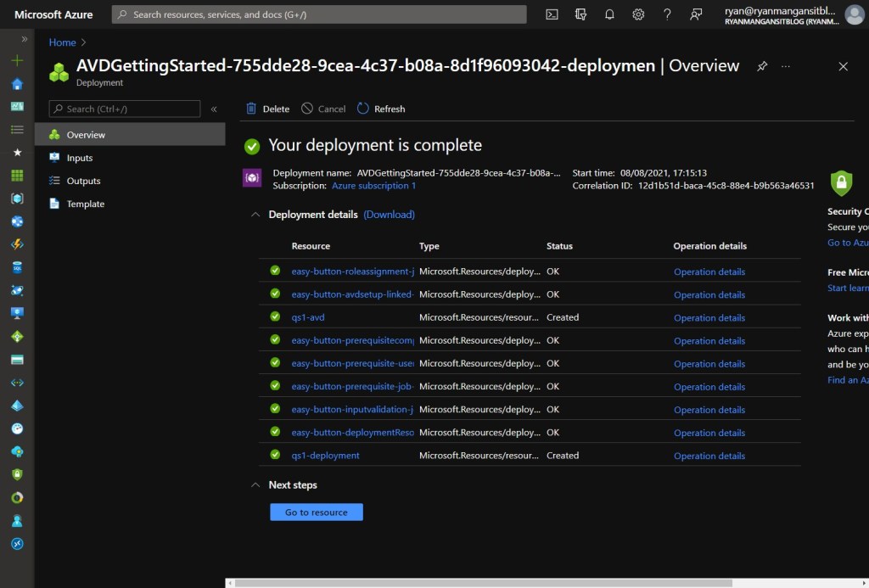Open the Azure subscription 1 link
869x588 pixels.
[x=373, y=186]
